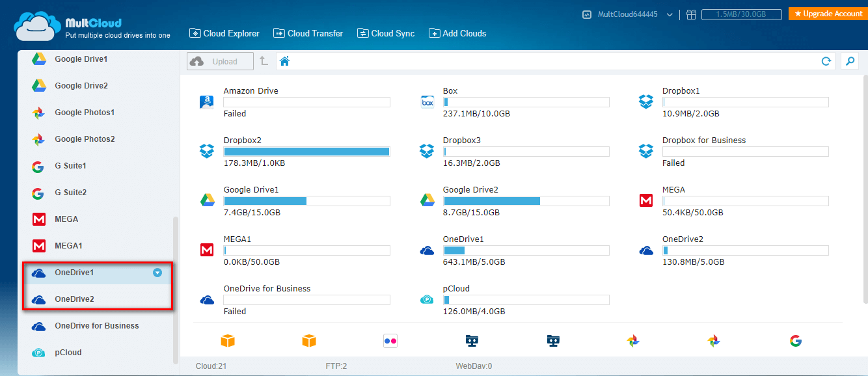
Task: Click the Google Drive1 storage usage bar
Action: (306, 201)
